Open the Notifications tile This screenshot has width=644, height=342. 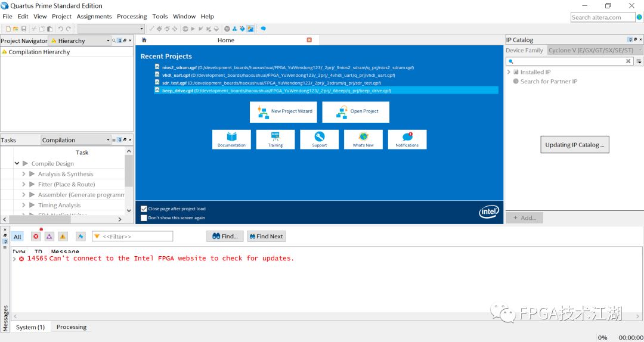coord(407,139)
